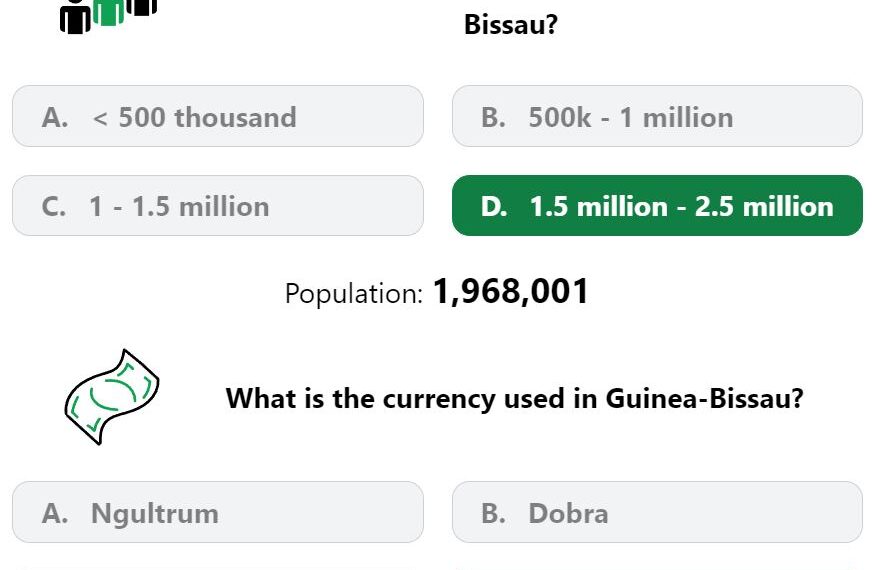Pick answer C, 1 - 1.5 million
The image size is (872, 570).
(218, 206)
